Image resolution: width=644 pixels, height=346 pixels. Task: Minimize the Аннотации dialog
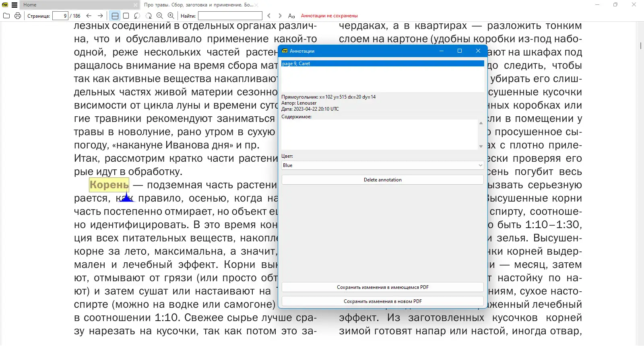[442, 51]
